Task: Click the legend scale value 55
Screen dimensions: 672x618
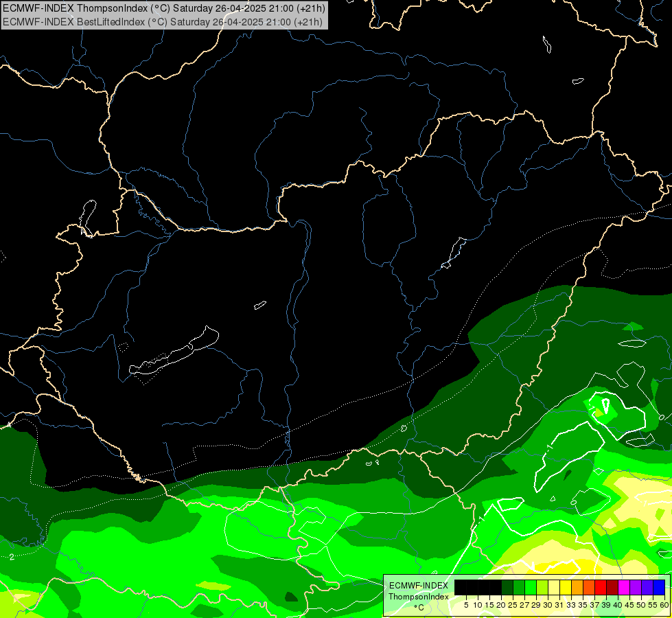Action: (653, 605)
